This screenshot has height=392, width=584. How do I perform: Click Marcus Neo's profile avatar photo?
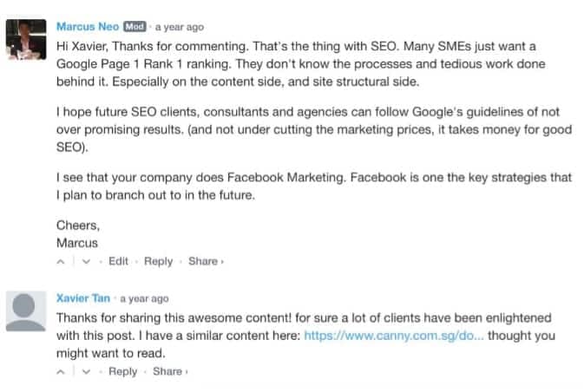[25, 39]
